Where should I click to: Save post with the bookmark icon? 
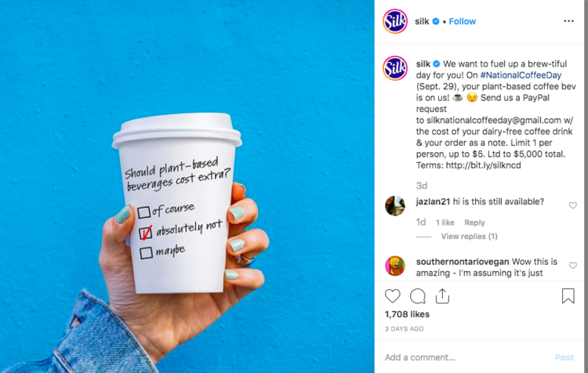click(568, 295)
